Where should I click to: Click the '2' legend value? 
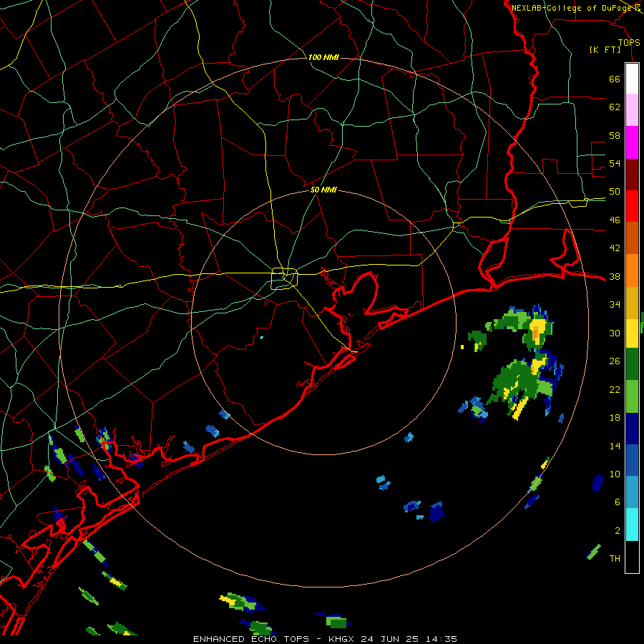point(618,531)
